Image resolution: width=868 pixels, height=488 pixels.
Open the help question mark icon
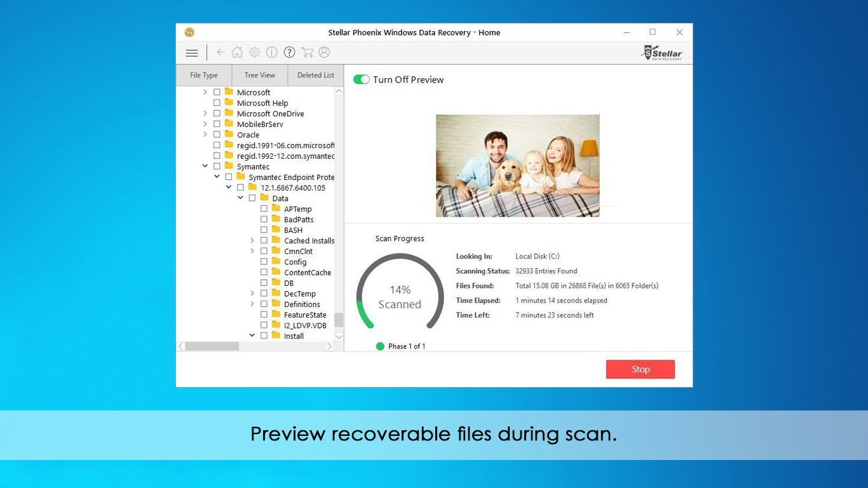[x=289, y=52]
